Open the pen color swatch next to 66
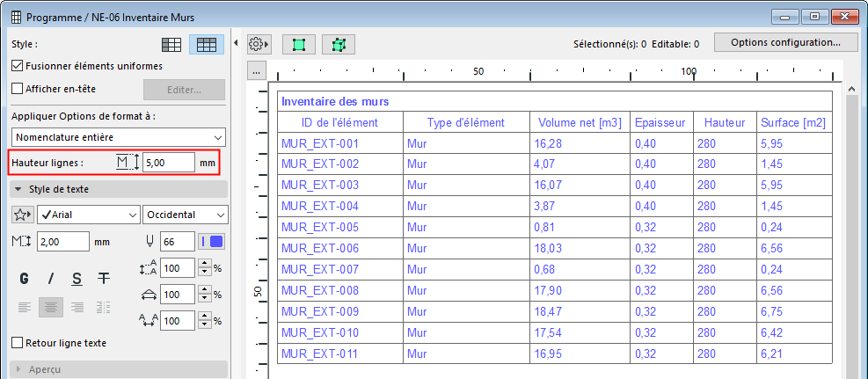Image resolution: width=868 pixels, height=379 pixels. click(211, 242)
